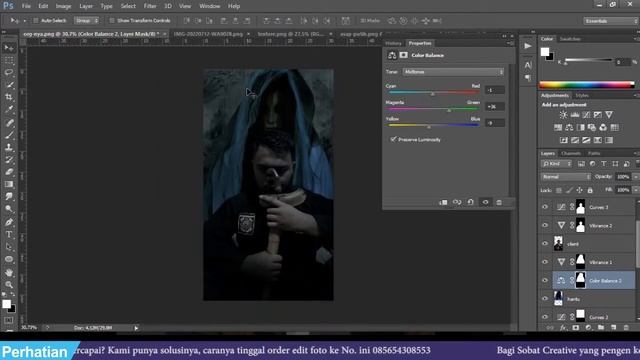Hide the hantu layer
Screen dimensions: 640x360
[x=545, y=299]
